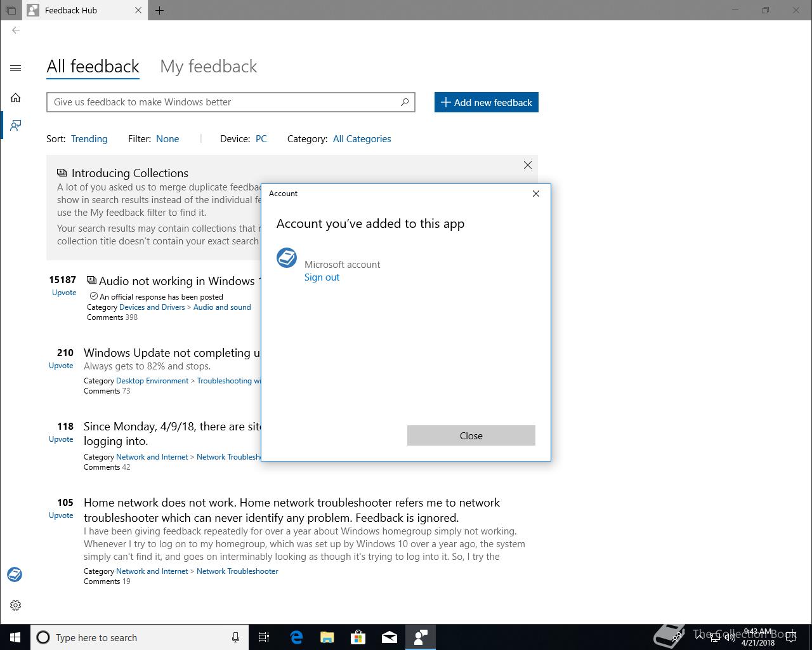Click Add new feedback button
The height and width of the screenshot is (650, 812).
487,102
